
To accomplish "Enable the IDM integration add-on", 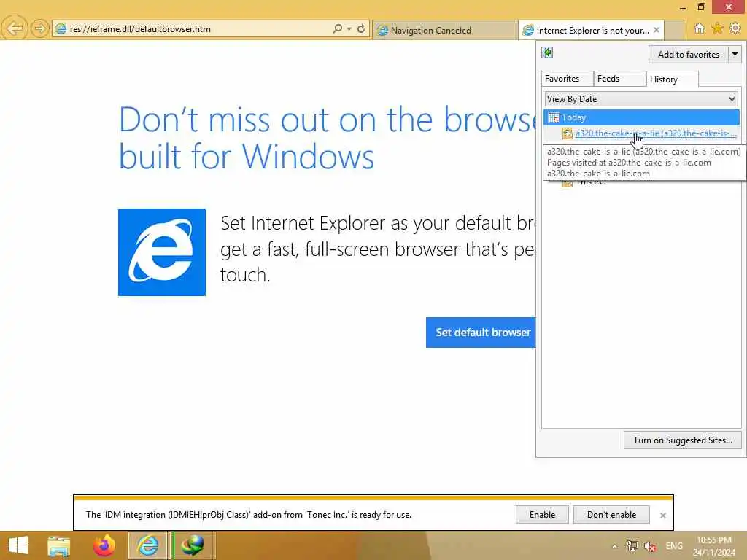I will point(542,514).
